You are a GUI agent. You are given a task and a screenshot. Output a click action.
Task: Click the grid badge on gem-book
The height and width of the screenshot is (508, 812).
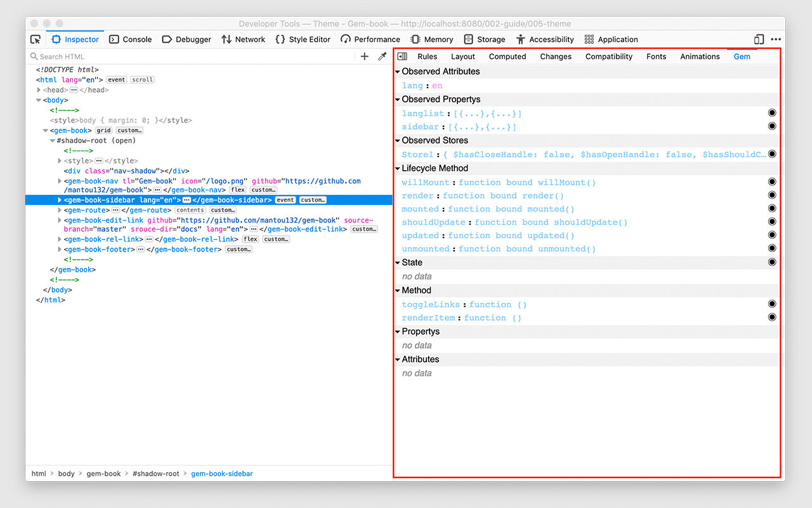103,131
